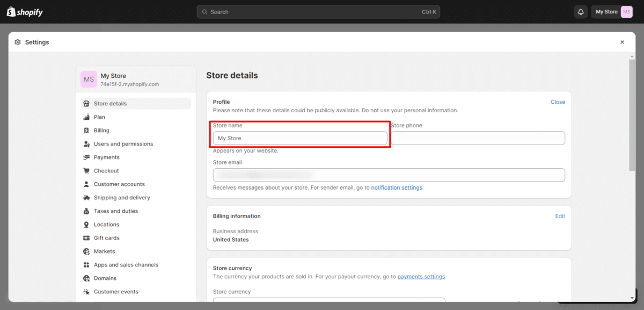Click the Shopify logo
The image size is (644, 310).
coord(24,11)
